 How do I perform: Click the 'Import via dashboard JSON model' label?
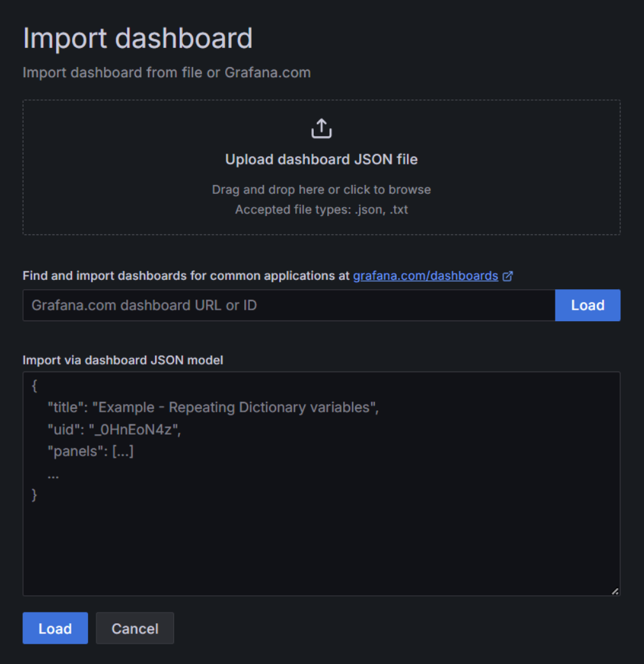[123, 360]
